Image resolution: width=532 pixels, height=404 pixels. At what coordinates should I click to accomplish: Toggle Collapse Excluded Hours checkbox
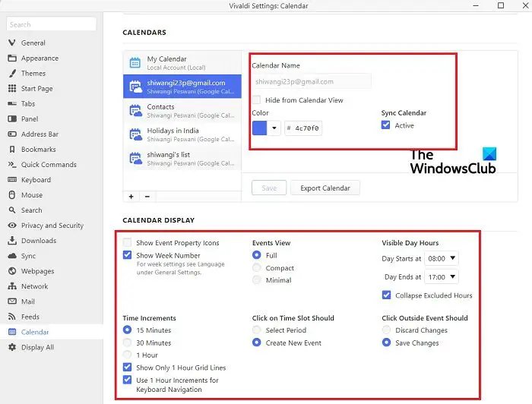pyautogui.click(x=386, y=295)
